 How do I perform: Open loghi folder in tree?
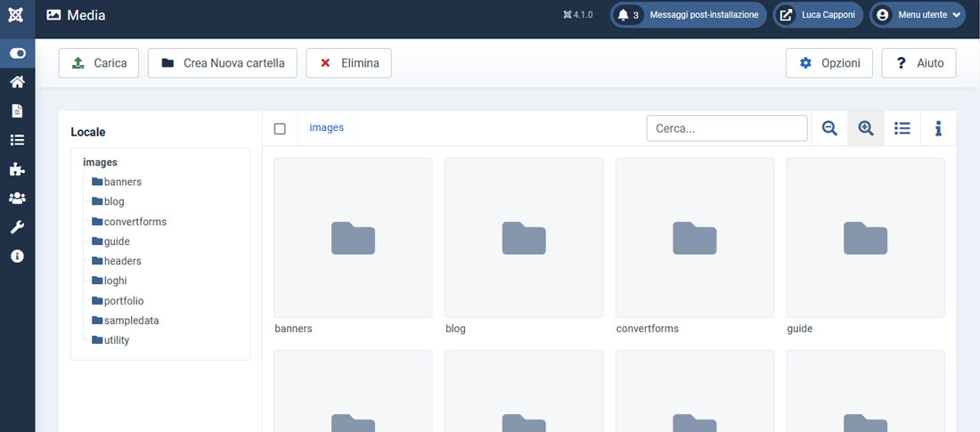[110, 281]
